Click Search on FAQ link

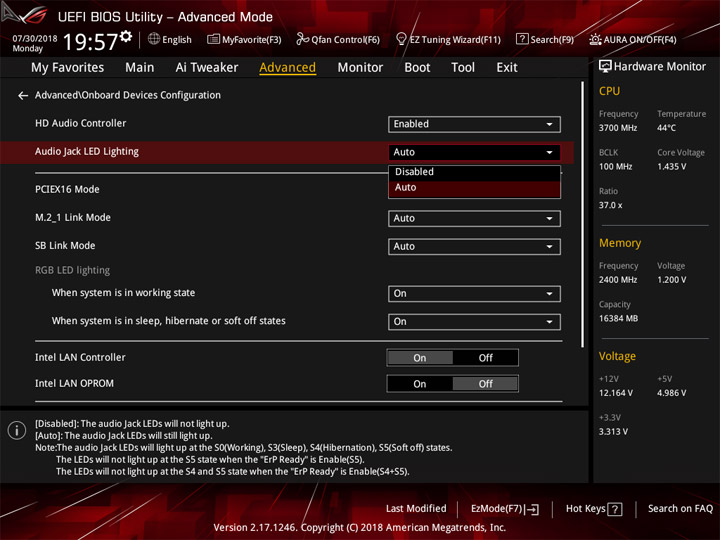pyautogui.click(x=680, y=509)
